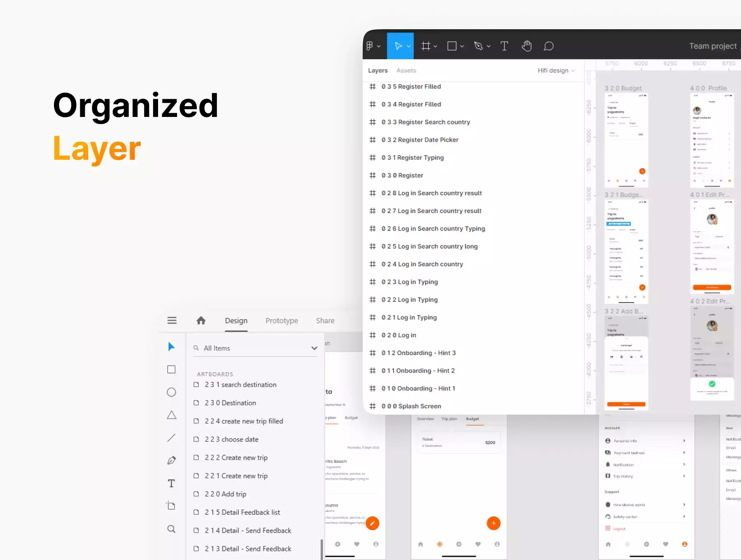
Task: Select the Pen tool in Figma toolbar
Action: coord(478,46)
